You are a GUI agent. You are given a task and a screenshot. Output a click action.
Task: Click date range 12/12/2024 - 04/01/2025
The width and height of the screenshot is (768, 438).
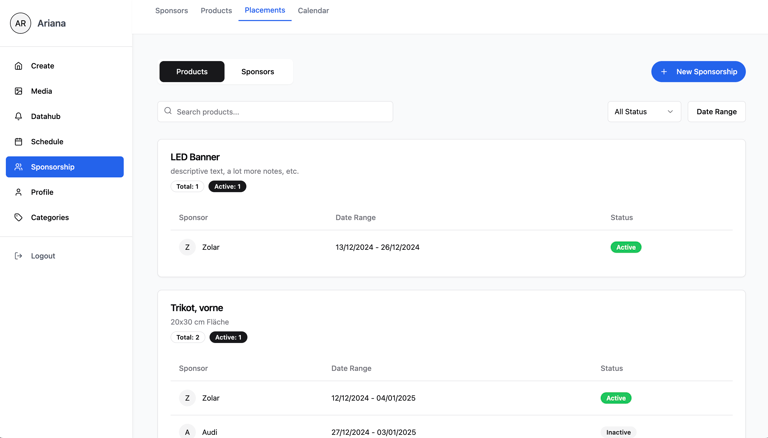tap(373, 398)
